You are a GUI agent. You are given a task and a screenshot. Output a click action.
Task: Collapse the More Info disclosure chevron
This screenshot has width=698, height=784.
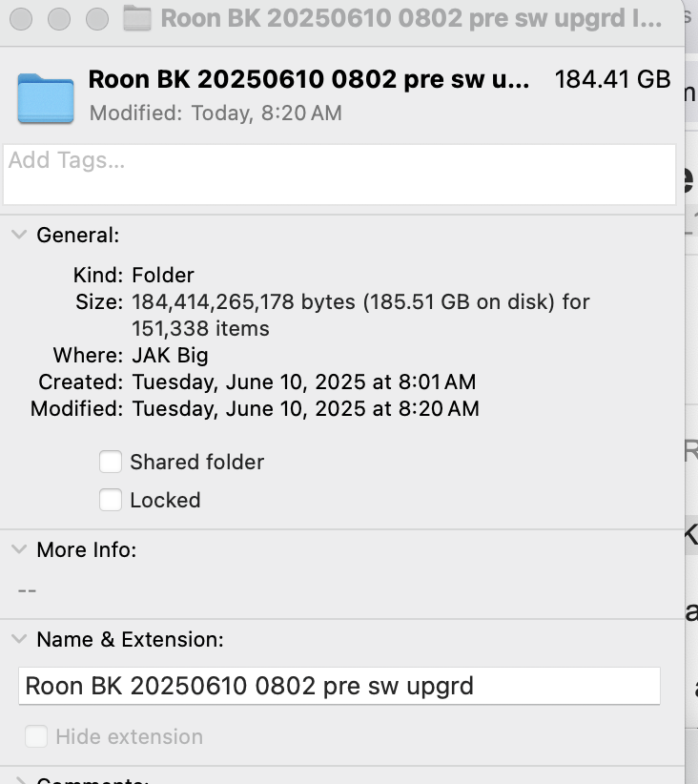pos(19,549)
